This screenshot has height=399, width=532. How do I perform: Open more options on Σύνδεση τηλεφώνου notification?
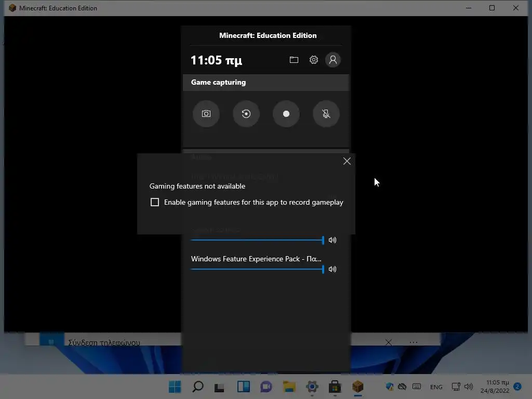pos(413,342)
